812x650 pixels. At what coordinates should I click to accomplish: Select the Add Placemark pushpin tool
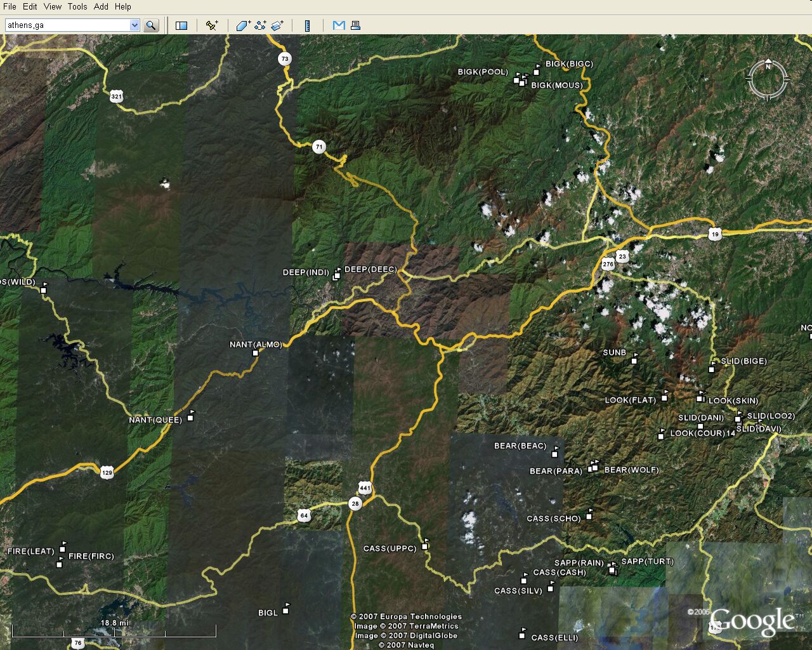click(x=212, y=25)
